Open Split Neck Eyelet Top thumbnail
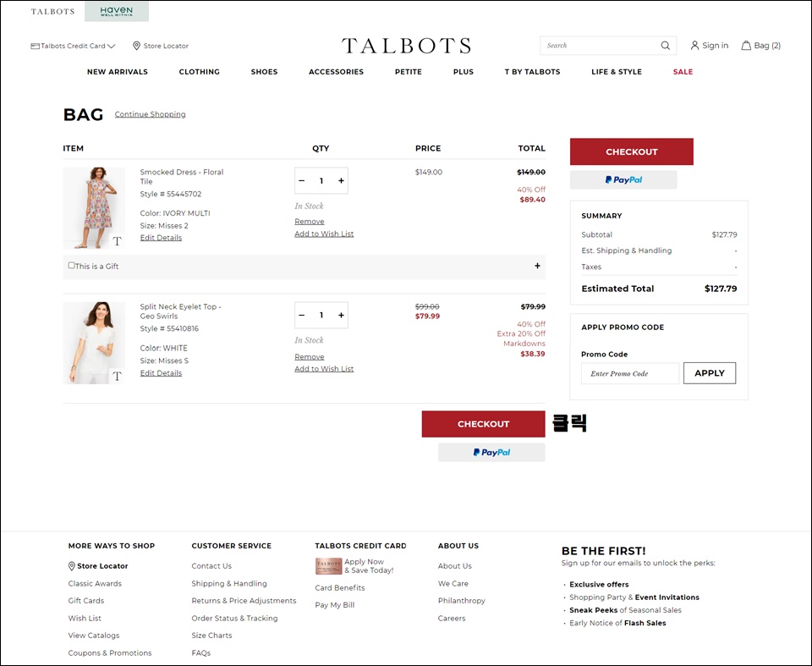This screenshot has height=666, width=812. 94,343
